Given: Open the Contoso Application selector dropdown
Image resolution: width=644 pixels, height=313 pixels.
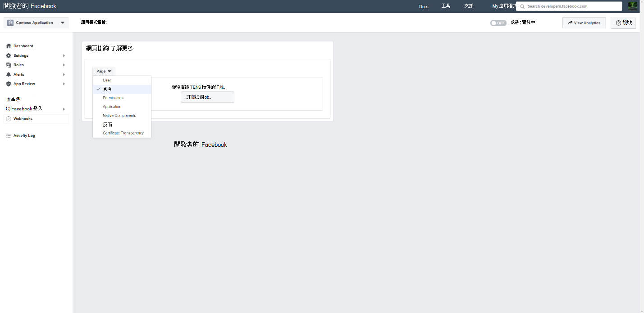Looking at the screenshot, I should tap(36, 23).
